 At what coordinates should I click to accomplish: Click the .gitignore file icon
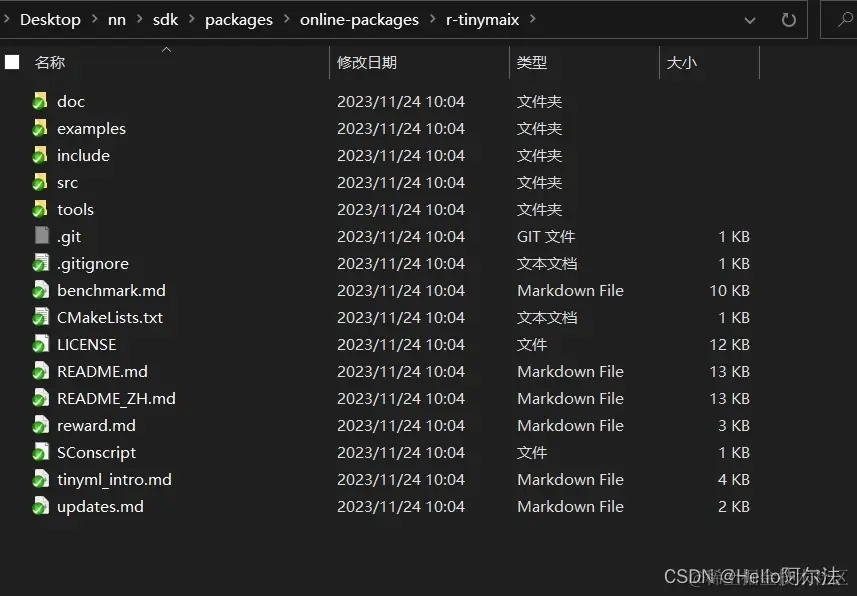click(x=40, y=263)
